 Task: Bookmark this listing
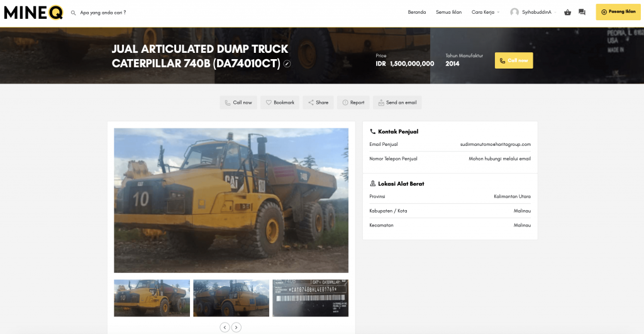pyautogui.click(x=280, y=103)
